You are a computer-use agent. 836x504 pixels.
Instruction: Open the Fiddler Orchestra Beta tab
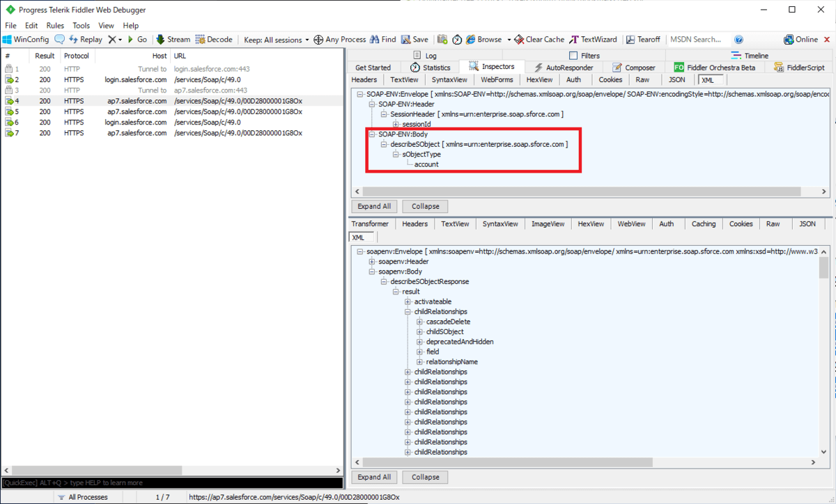click(x=715, y=68)
